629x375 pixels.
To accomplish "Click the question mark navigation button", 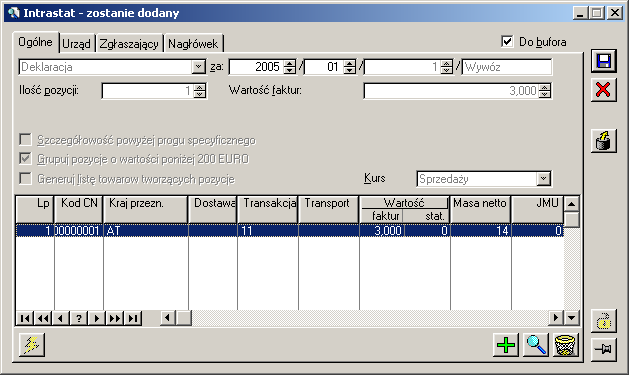I will click(79, 318).
